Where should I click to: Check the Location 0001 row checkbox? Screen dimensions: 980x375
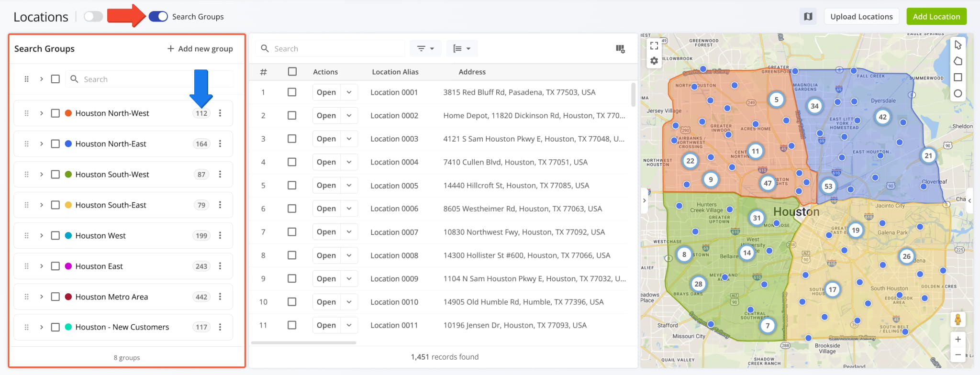coord(292,92)
